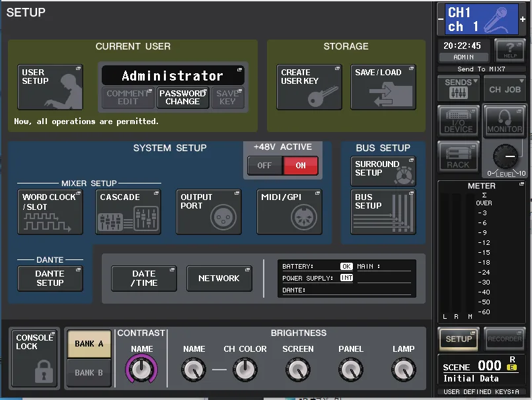Open the Monitor screen

(x=505, y=121)
